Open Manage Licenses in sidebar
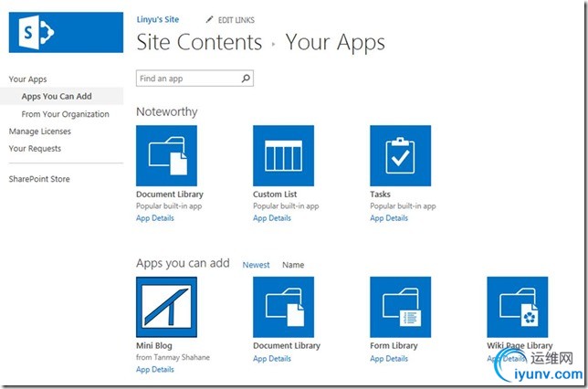The height and width of the screenshot is (389, 588). [40, 131]
